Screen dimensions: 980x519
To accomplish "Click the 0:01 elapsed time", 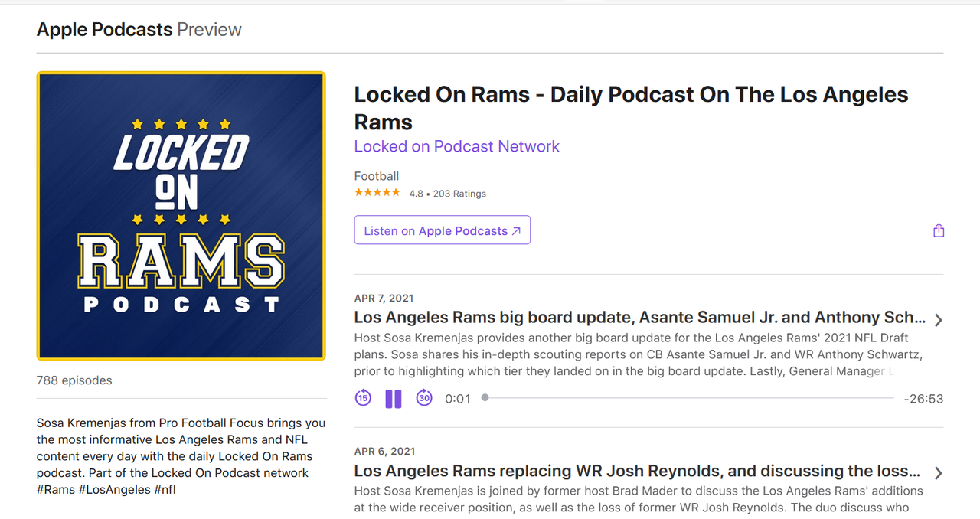I will (458, 399).
